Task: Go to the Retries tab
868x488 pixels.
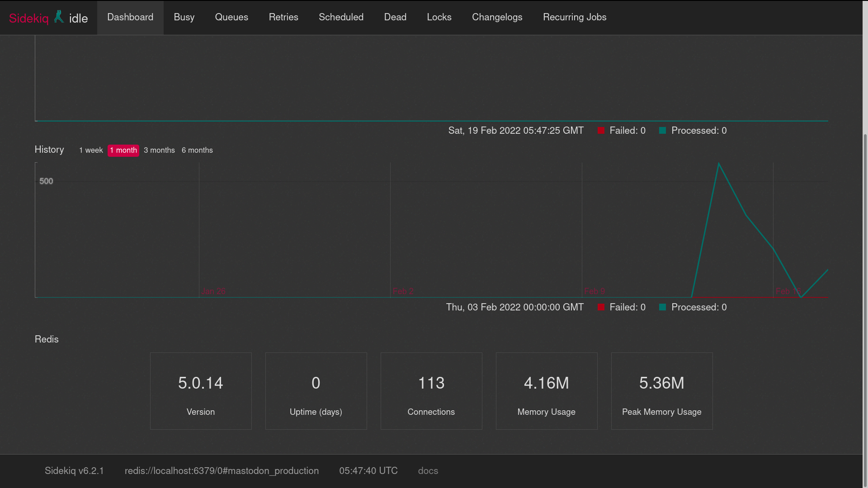Action: point(283,17)
